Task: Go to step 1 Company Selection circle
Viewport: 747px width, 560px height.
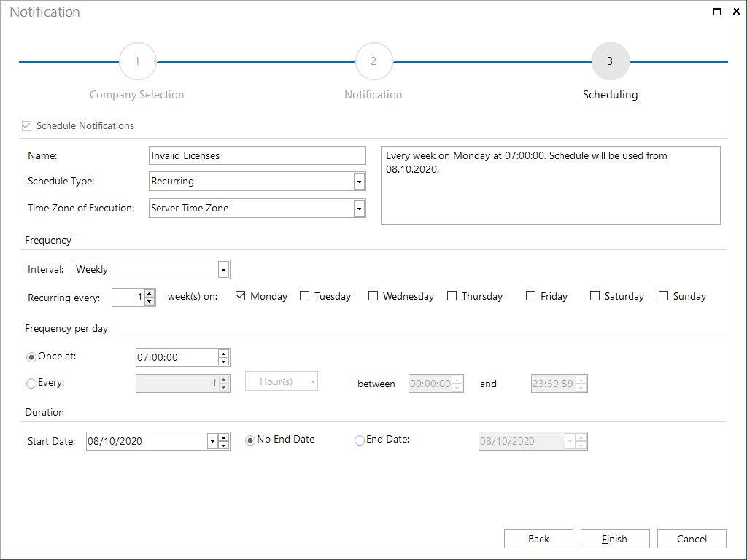Action: 137,61
